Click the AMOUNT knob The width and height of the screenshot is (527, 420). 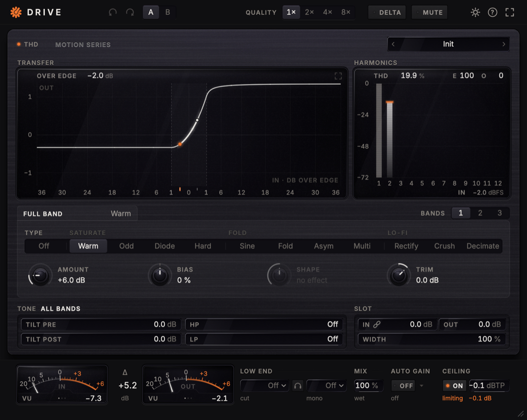tap(40, 275)
